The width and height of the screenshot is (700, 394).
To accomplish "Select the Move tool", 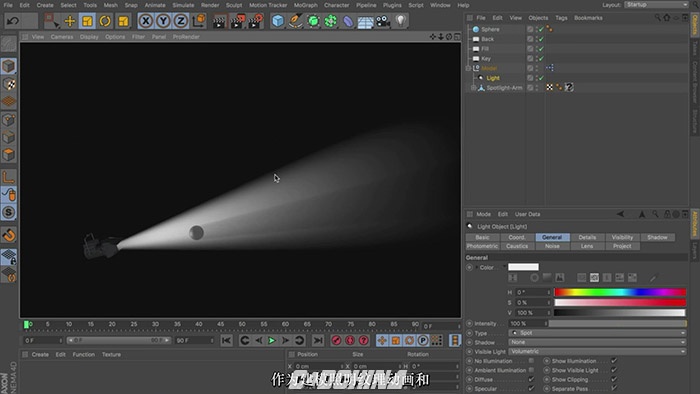I will pos(70,21).
